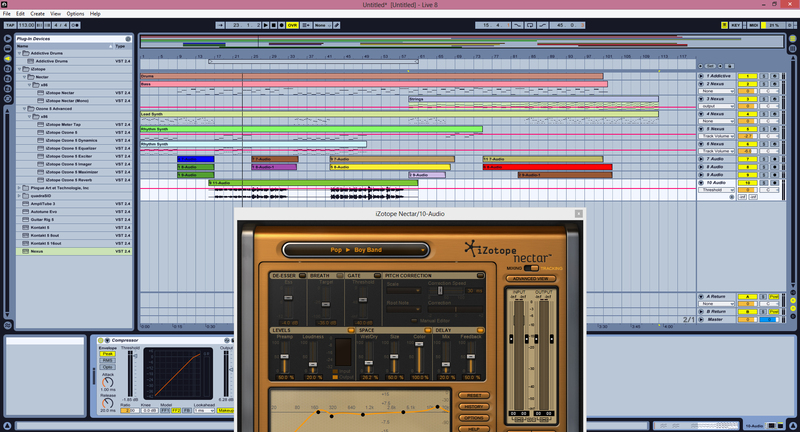Open File Browser 1 icon in sidebar
The height and width of the screenshot is (432, 800).
[x=7, y=69]
